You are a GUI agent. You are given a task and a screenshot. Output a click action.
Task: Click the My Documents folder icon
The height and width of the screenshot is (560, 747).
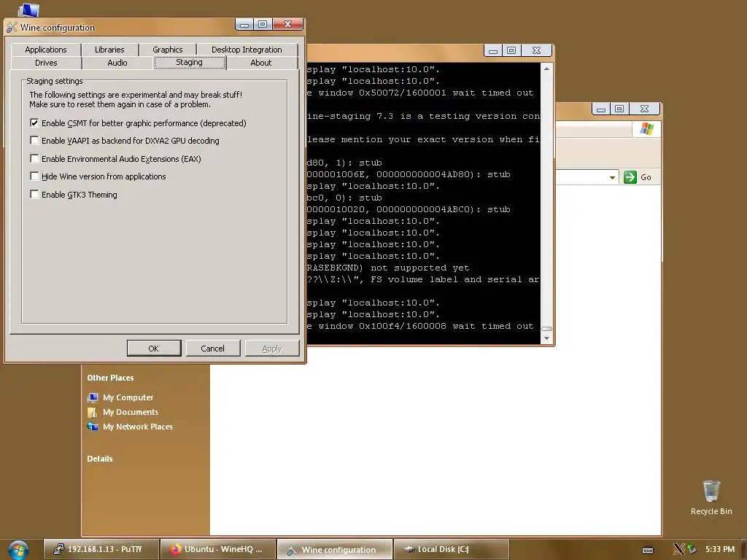tap(93, 412)
